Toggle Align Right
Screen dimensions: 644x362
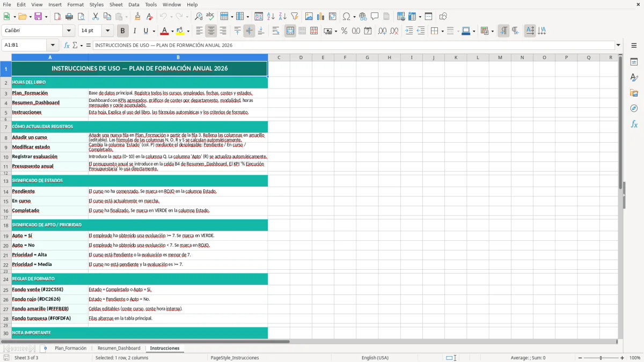tap(223, 31)
